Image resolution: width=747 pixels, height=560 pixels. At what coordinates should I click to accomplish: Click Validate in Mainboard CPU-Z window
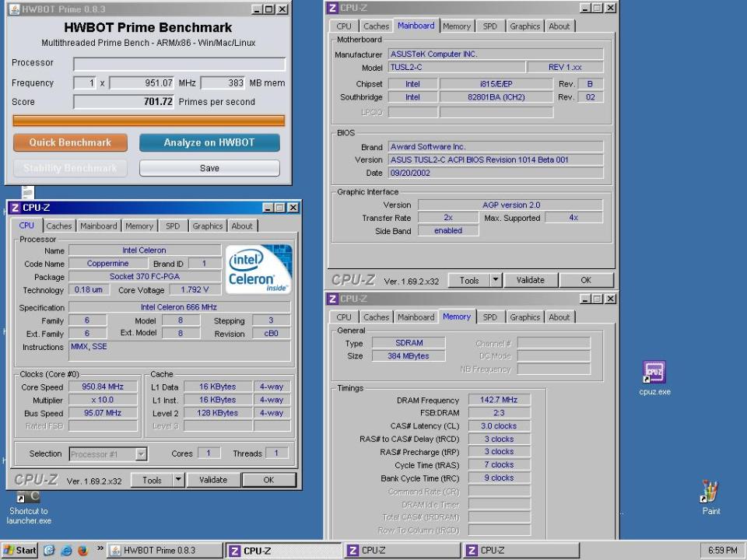tap(530, 280)
